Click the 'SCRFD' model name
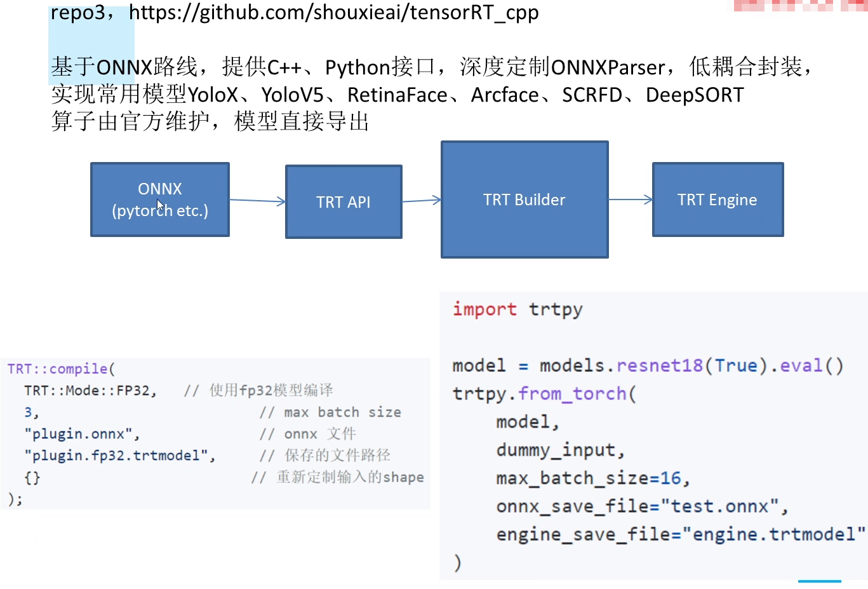Screen dimensions: 868x589 592,95
